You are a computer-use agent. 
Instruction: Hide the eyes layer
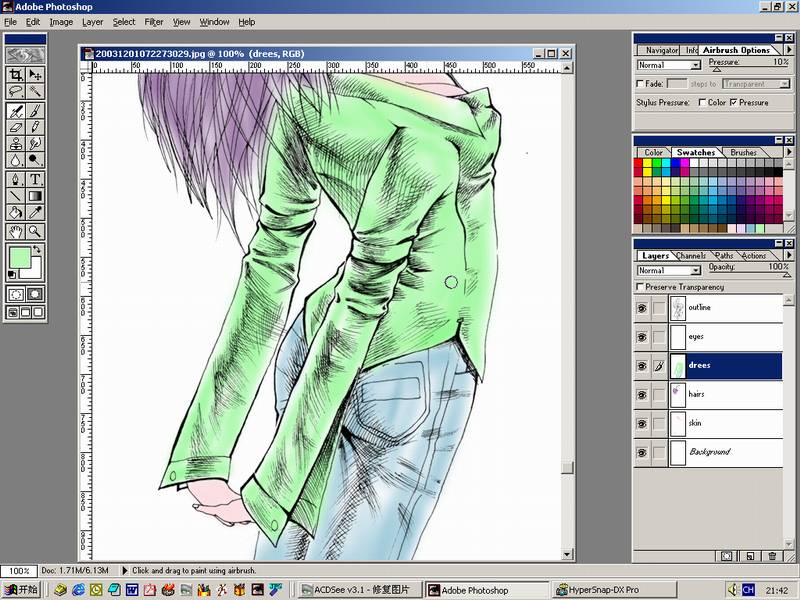[642, 337]
